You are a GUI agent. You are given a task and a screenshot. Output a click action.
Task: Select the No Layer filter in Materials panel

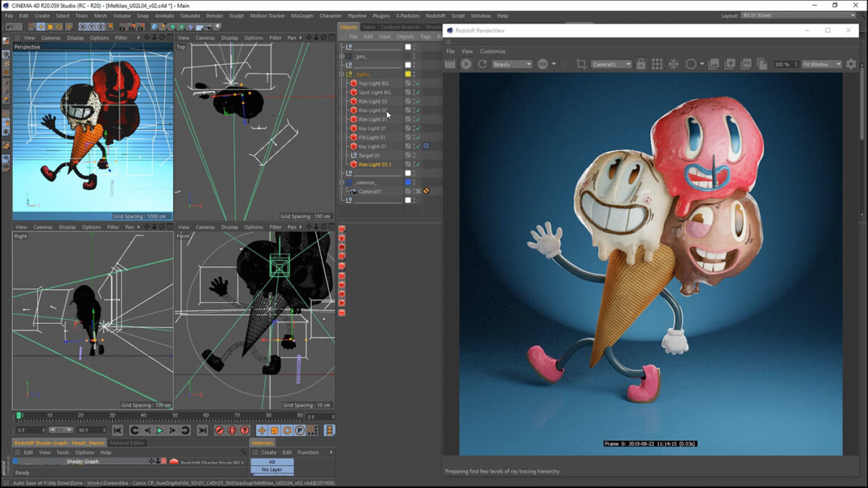(x=272, y=469)
